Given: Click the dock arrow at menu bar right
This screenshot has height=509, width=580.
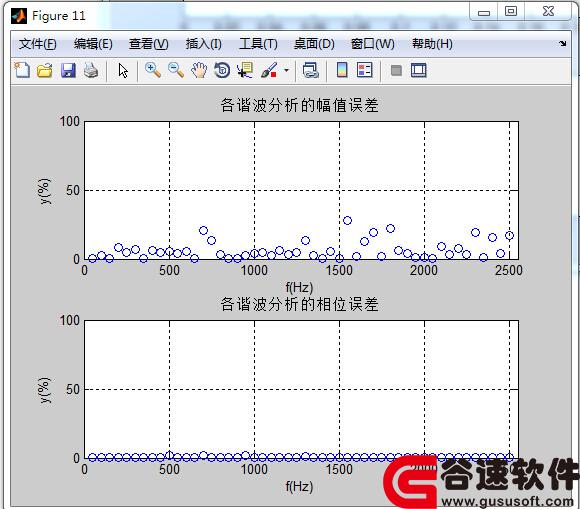Looking at the screenshot, I should (x=563, y=43).
